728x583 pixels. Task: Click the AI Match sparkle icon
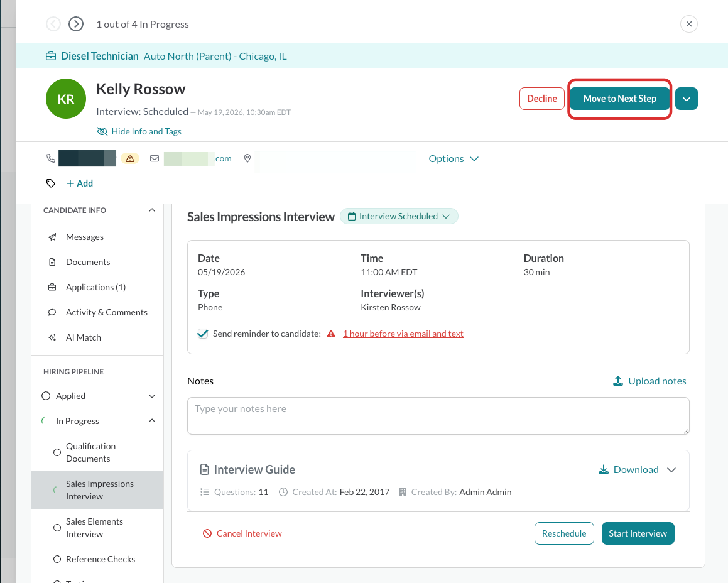[53, 337]
